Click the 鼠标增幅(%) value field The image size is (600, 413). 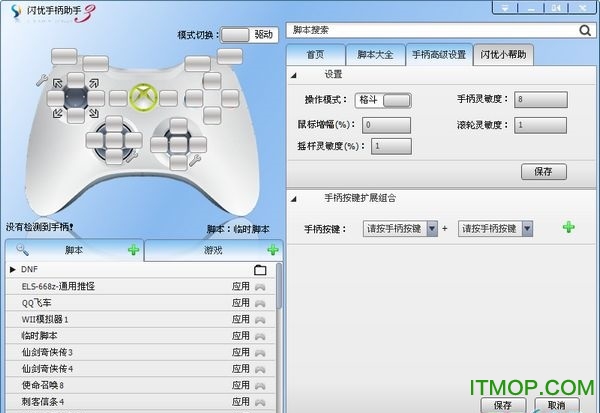[x=386, y=125]
